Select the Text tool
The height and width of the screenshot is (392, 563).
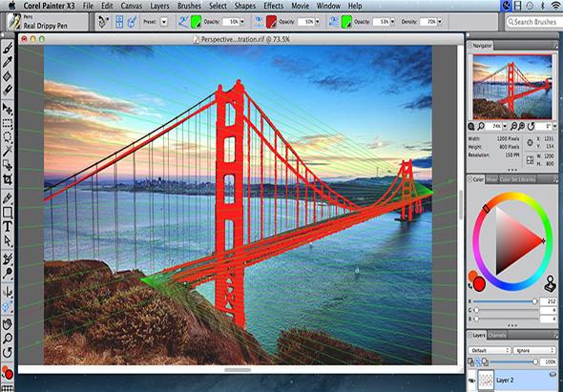click(8, 226)
